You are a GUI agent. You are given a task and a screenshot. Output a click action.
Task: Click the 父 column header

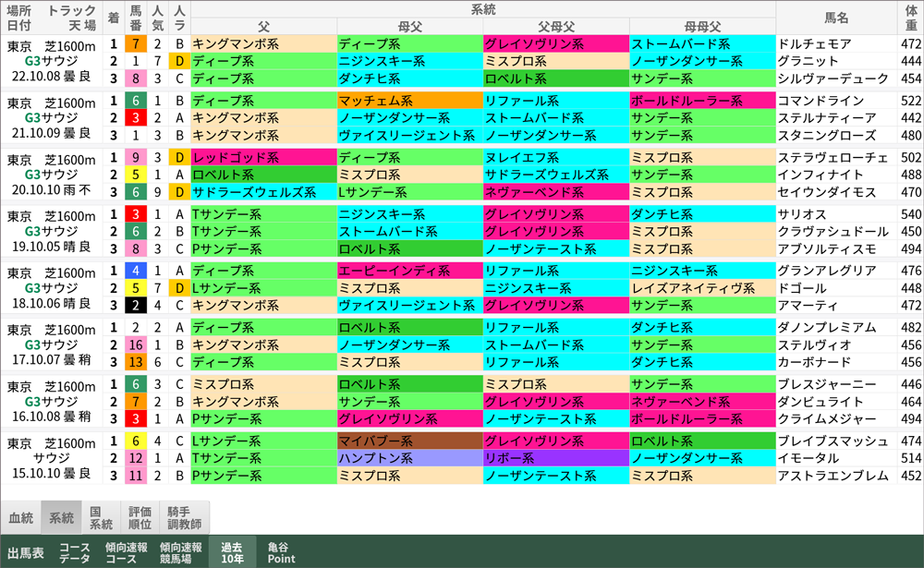263,26
